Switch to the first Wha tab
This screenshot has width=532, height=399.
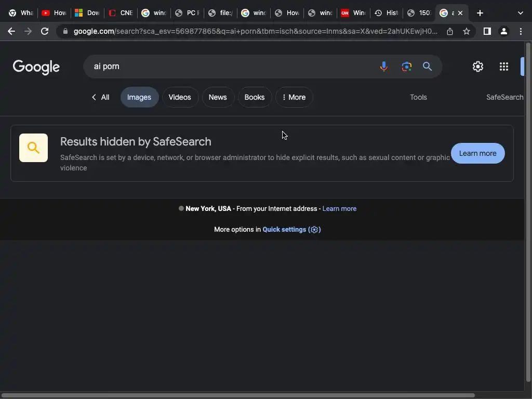pyautogui.click(x=21, y=13)
